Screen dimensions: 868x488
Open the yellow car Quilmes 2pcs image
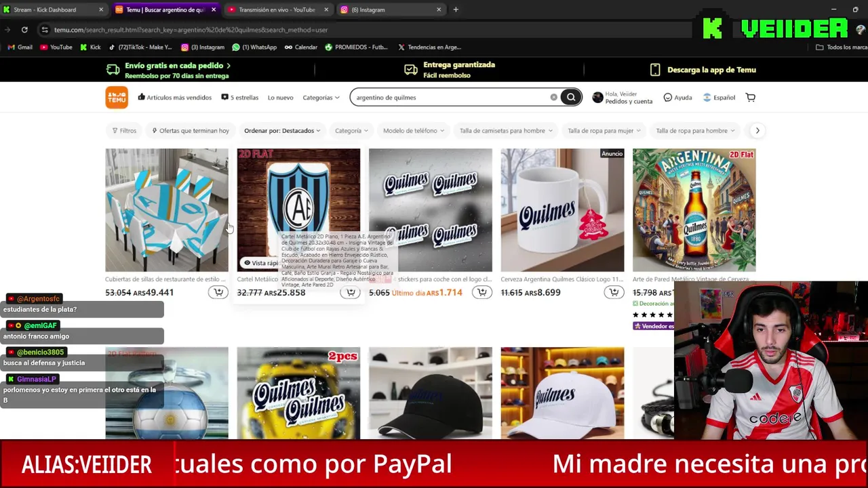298,393
